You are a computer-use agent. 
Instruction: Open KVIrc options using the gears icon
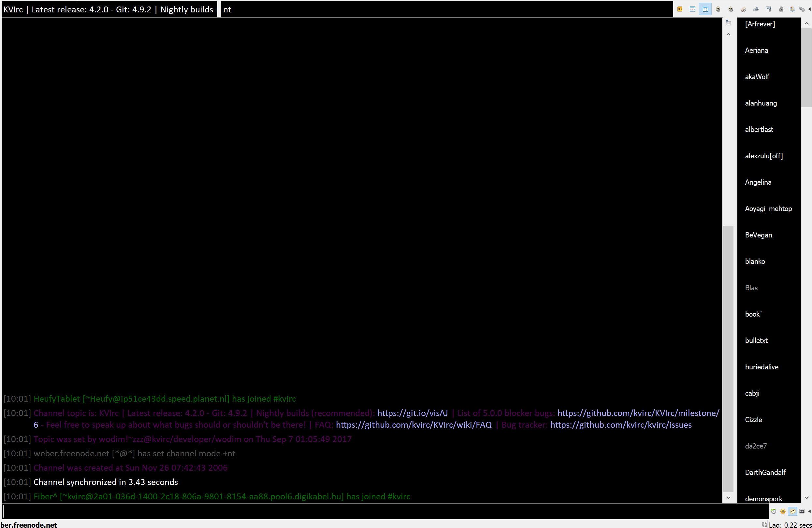click(x=802, y=9)
